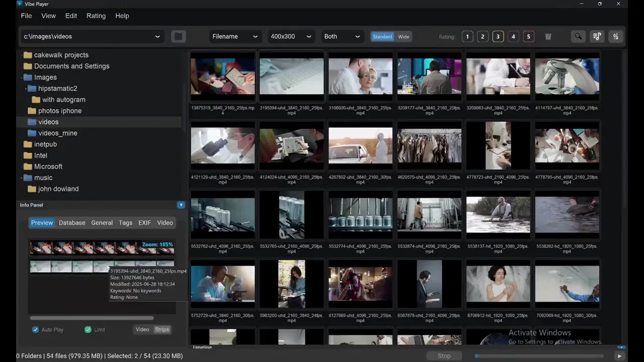Switch preview mode to Video
The width and height of the screenshot is (644, 362).
pos(142,330)
